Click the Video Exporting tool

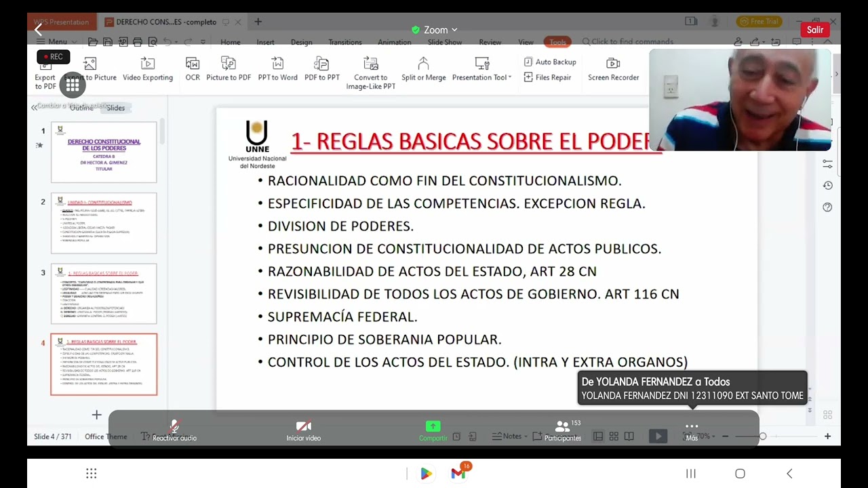[x=148, y=69]
